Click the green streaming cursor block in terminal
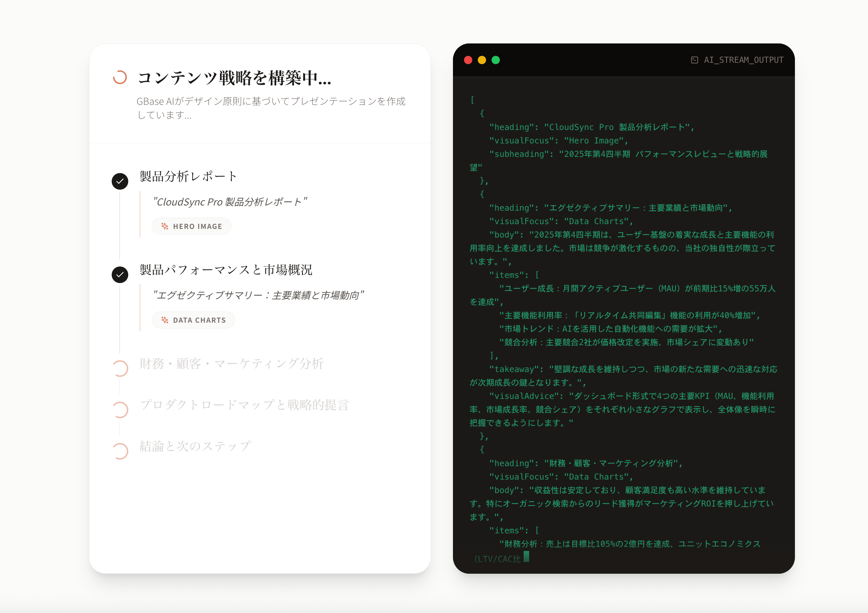 (526, 557)
